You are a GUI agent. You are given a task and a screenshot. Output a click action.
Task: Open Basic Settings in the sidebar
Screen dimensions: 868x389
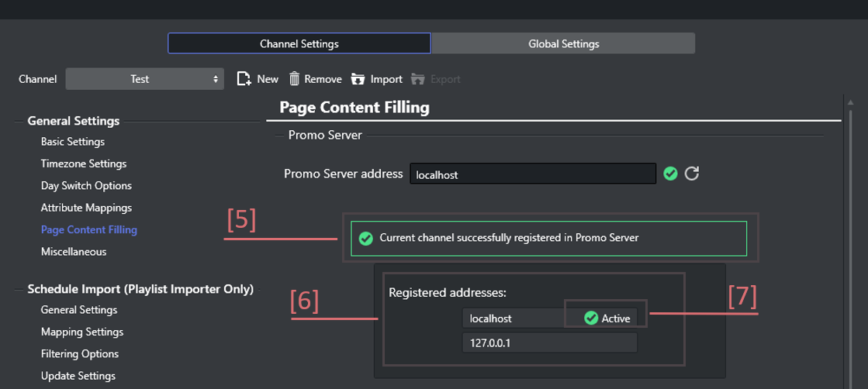pyautogui.click(x=73, y=142)
